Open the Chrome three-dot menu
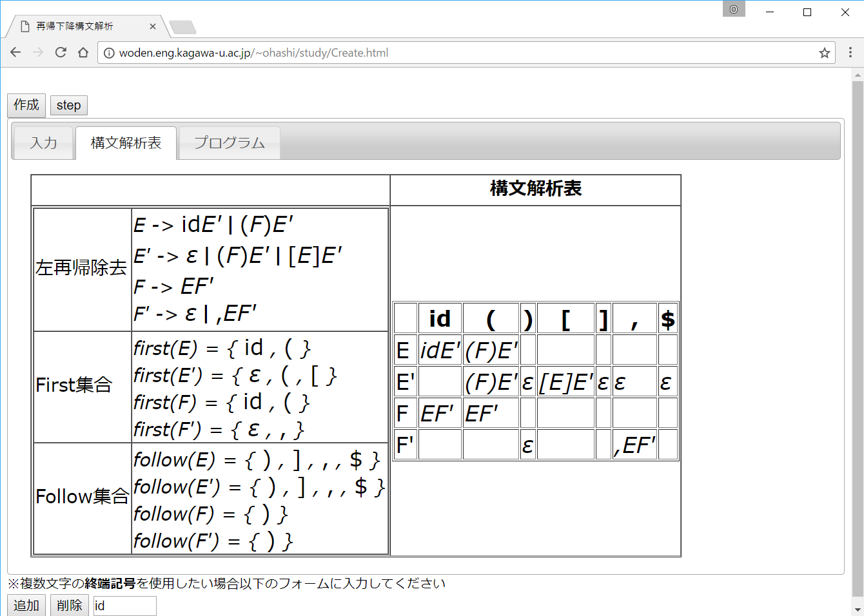This screenshot has width=864, height=616. pyautogui.click(x=850, y=53)
